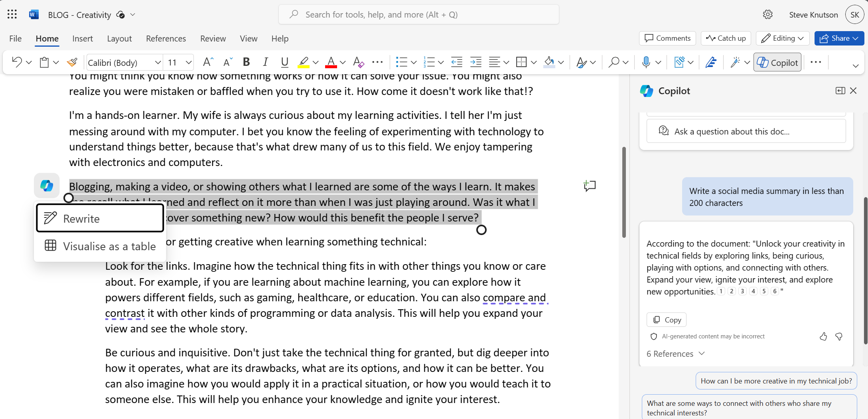Toggle Bold formatting
The image size is (868, 419).
246,62
